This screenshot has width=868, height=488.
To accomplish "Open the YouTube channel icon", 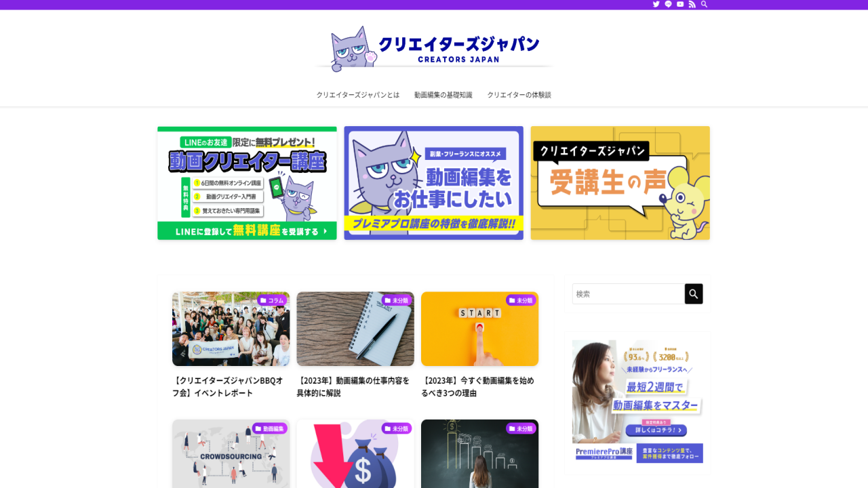I will pos(680,4).
